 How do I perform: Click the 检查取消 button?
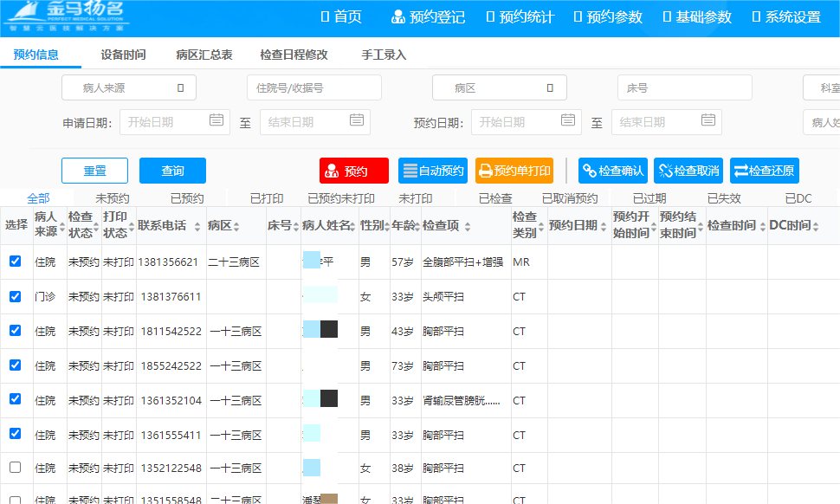point(688,171)
